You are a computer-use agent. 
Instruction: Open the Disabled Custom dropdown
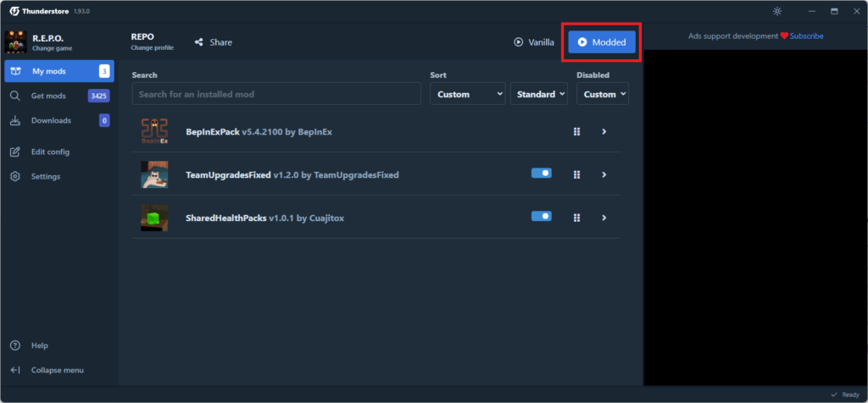[x=603, y=94]
